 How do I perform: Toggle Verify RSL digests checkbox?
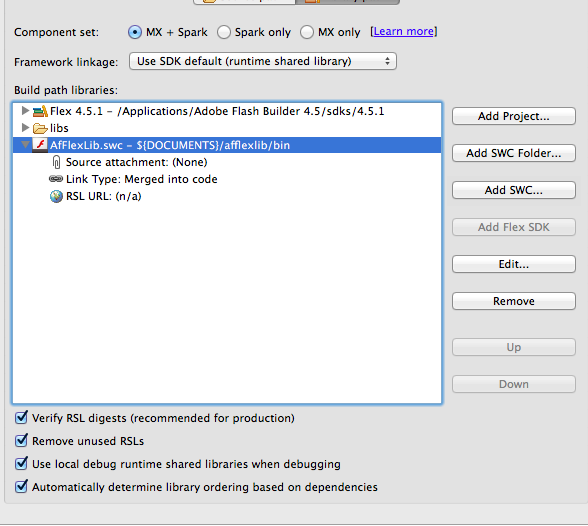click(x=21, y=417)
